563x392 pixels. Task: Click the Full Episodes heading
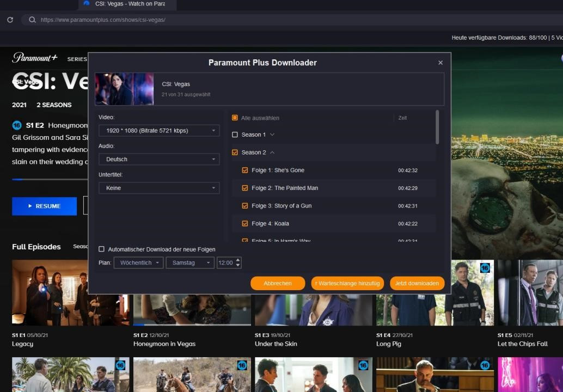36,247
